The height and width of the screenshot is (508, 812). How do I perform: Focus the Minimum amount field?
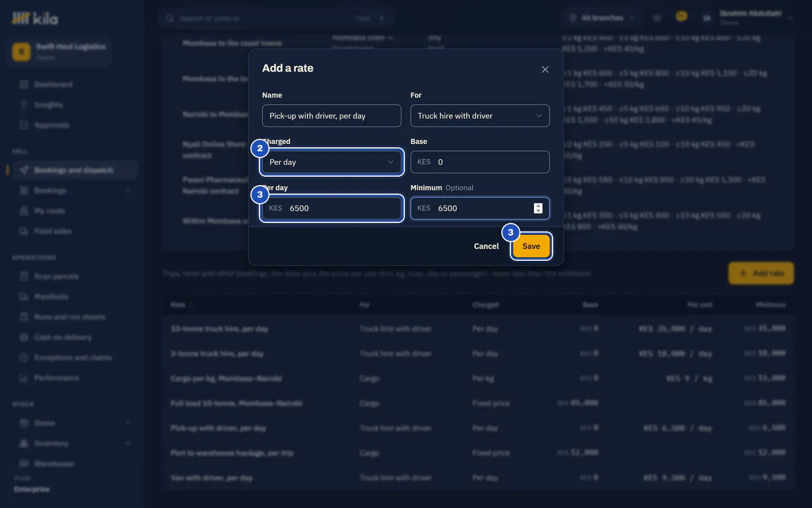[x=480, y=208]
